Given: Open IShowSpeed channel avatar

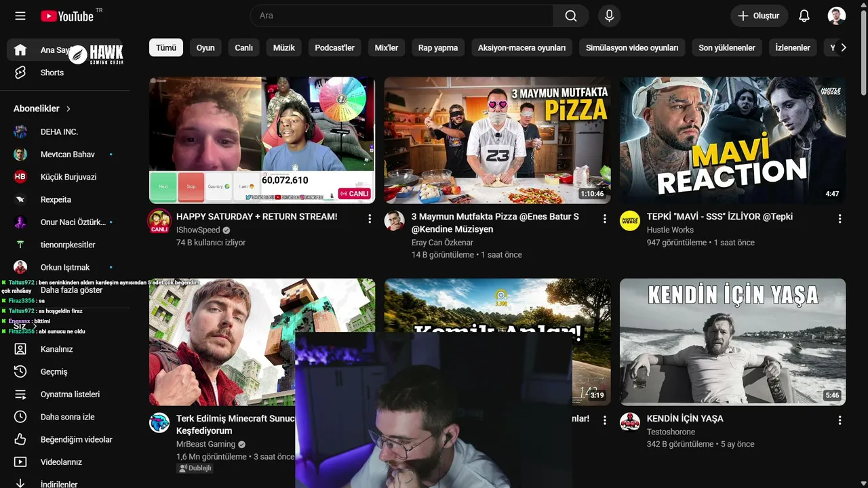Looking at the screenshot, I should click(159, 221).
